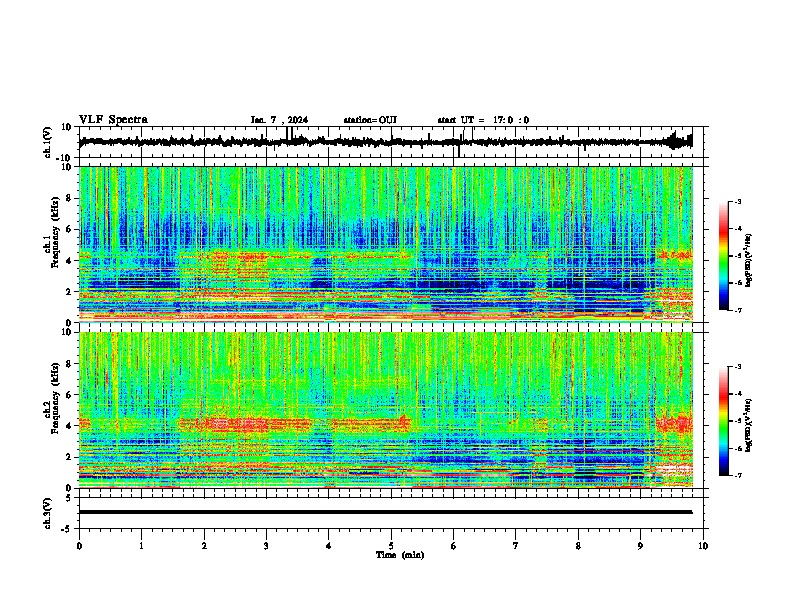
Task: Click time axis tick label '3'
Action: (266, 546)
